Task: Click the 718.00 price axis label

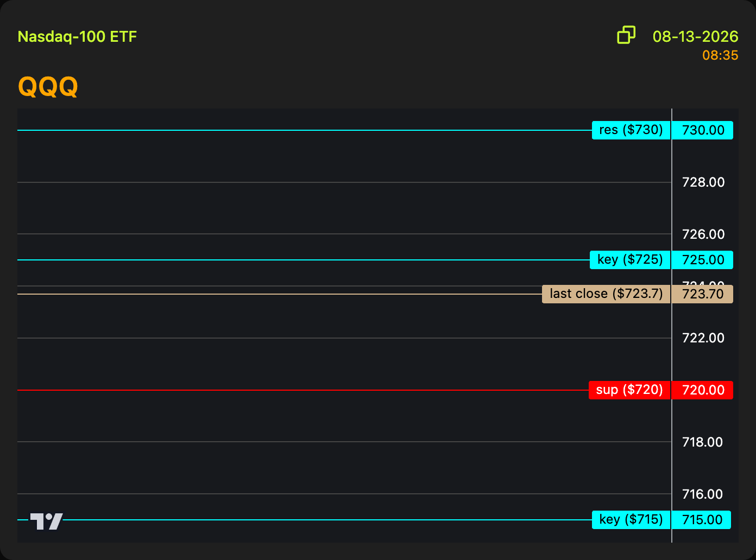Action: [702, 442]
